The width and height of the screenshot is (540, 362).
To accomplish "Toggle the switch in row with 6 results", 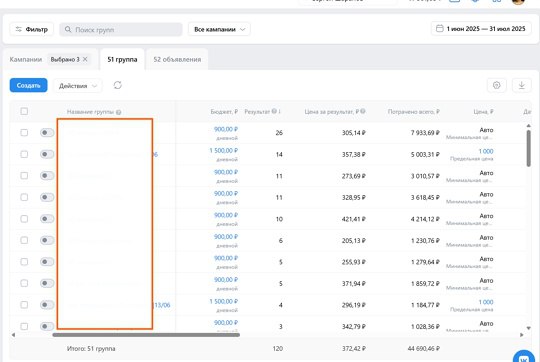I will pyautogui.click(x=47, y=240).
